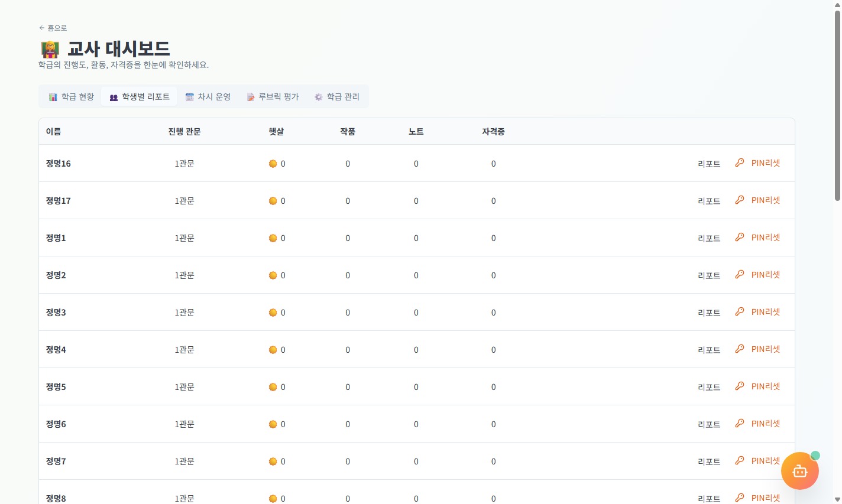Open the 리포트 for 정명16
The image size is (842, 504).
point(709,164)
